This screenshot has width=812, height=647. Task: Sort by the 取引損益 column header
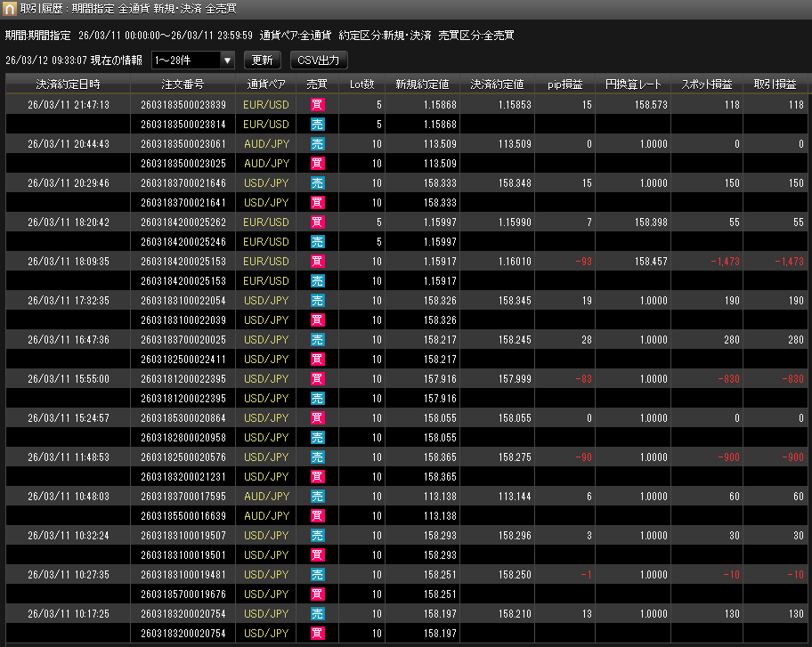point(774,85)
